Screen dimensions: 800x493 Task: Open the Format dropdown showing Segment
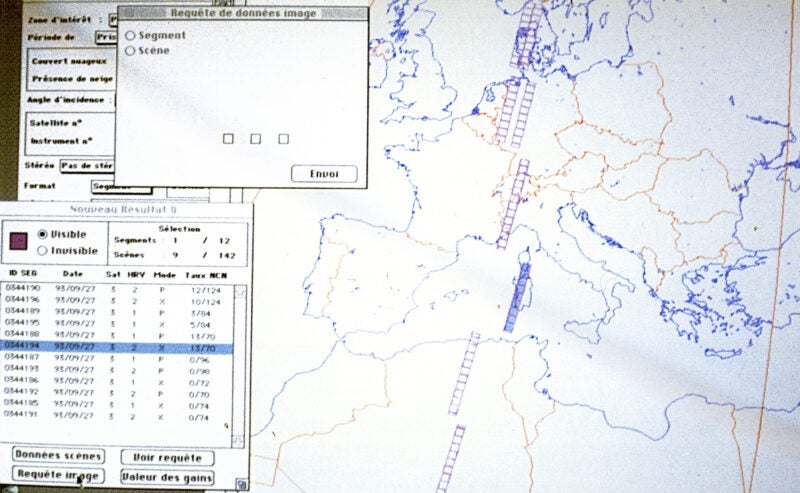[121, 187]
